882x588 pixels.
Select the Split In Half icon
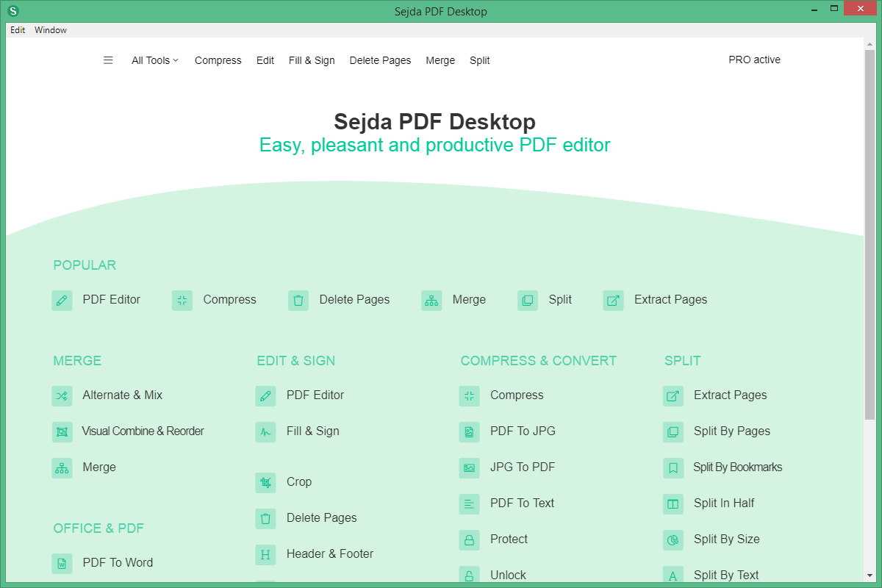[x=673, y=503]
